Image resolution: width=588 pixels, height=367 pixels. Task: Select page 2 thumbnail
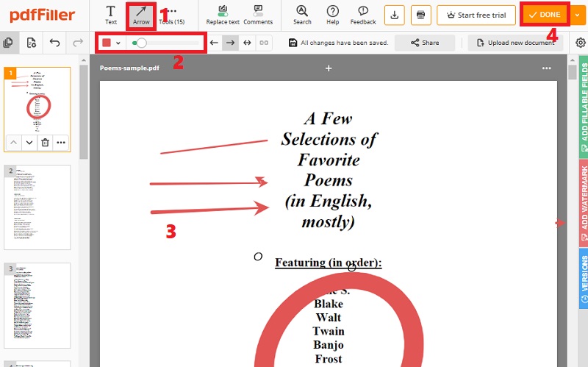tap(37, 207)
